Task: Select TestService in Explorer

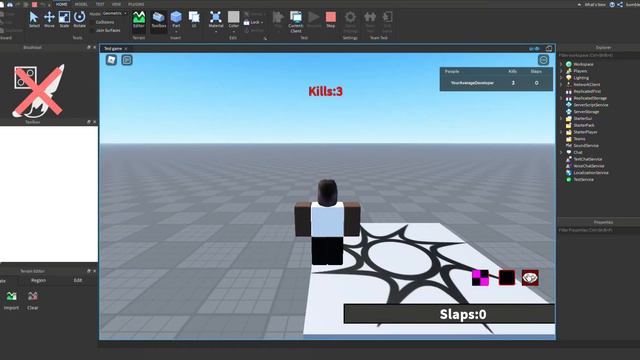Action: click(583, 180)
